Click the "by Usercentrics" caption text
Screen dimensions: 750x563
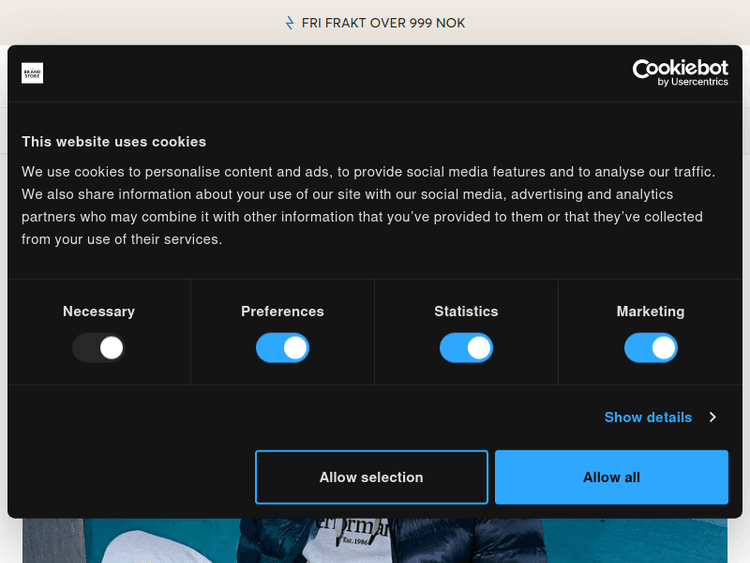coord(693,82)
